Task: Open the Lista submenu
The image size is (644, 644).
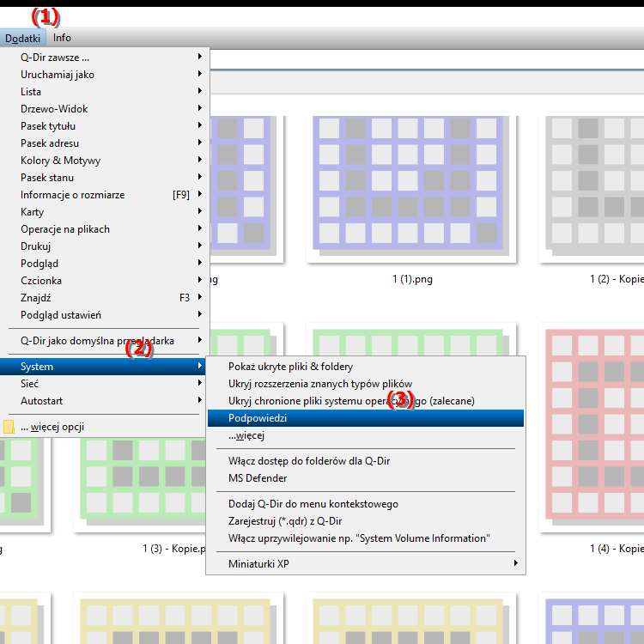Action: click(105, 92)
